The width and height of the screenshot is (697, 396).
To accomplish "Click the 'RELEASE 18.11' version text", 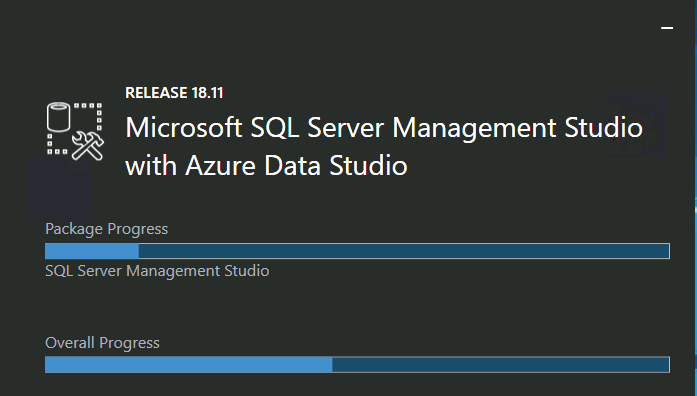I will 174,93.
